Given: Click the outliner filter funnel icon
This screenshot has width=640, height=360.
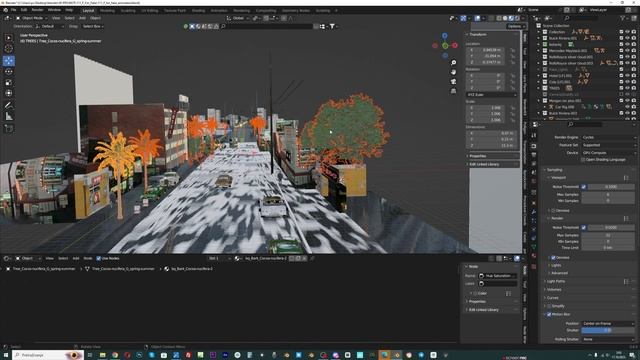Looking at the screenshot, I should coord(622,18).
